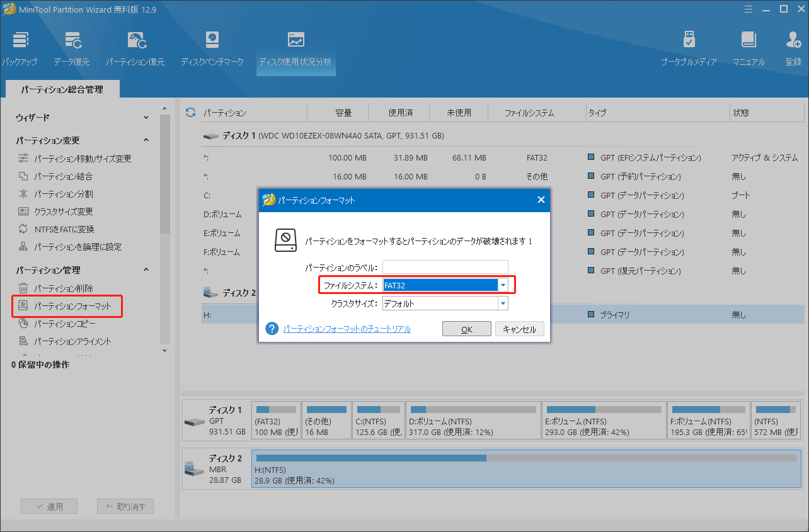This screenshot has height=532, width=809.
Task: Select the D:ボリューム row in the table
Action: click(503, 214)
